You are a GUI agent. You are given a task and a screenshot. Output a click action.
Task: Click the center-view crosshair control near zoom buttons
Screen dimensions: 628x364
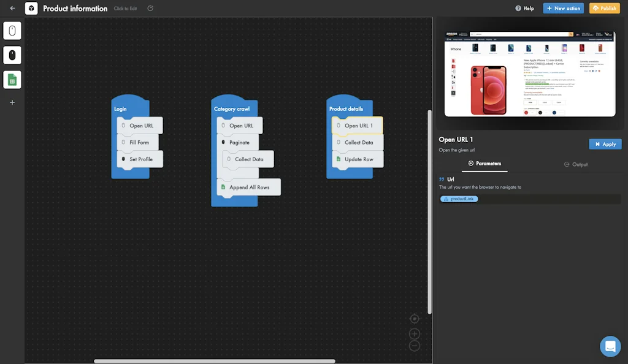coord(415,319)
